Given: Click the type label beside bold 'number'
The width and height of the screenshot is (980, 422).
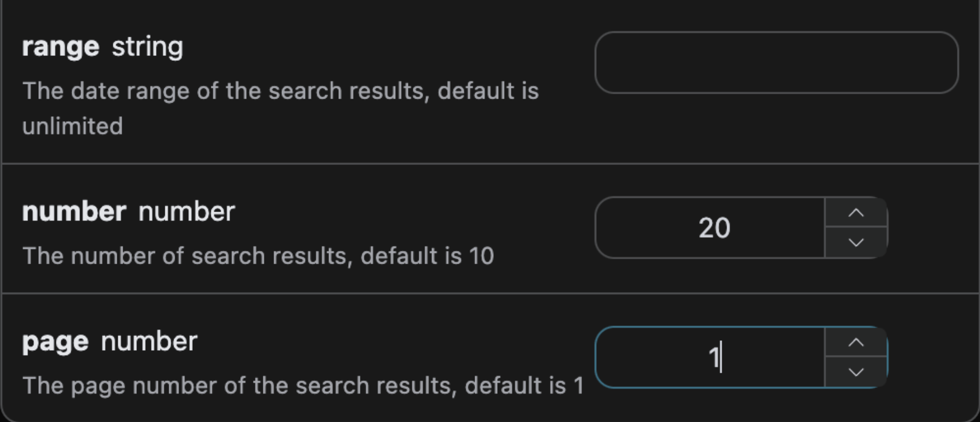Looking at the screenshot, I should coord(186,212).
